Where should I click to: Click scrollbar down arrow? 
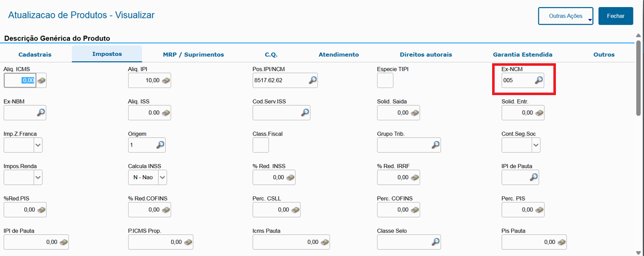click(639, 252)
